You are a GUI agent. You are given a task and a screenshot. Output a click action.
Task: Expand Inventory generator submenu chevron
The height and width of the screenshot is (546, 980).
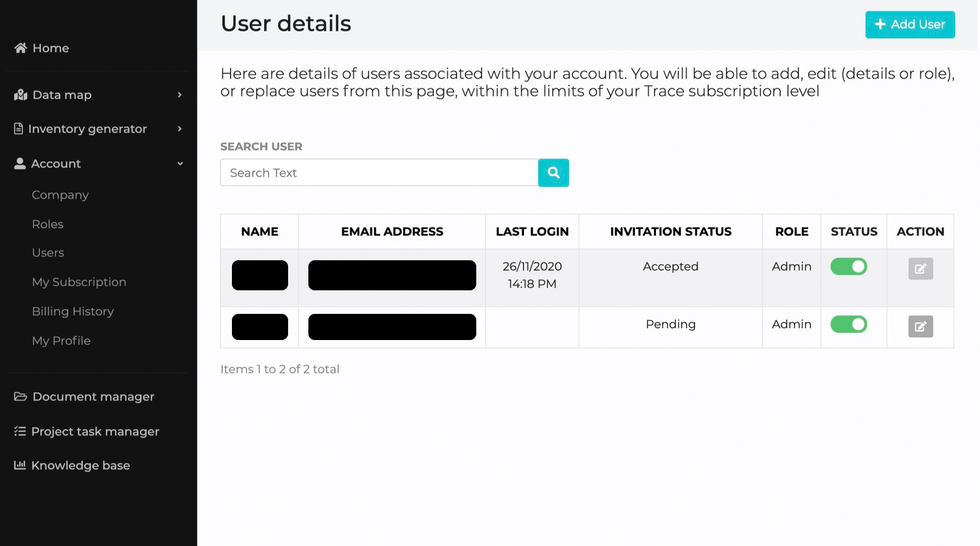tap(180, 129)
